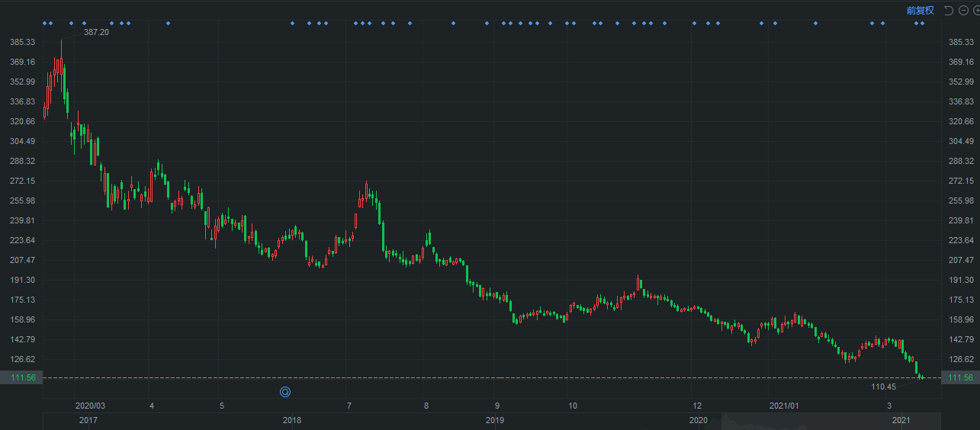The height and width of the screenshot is (430, 980).
Task: Click the 126.62 value on the left axis
Action: pyautogui.click(x=23, y=359)
